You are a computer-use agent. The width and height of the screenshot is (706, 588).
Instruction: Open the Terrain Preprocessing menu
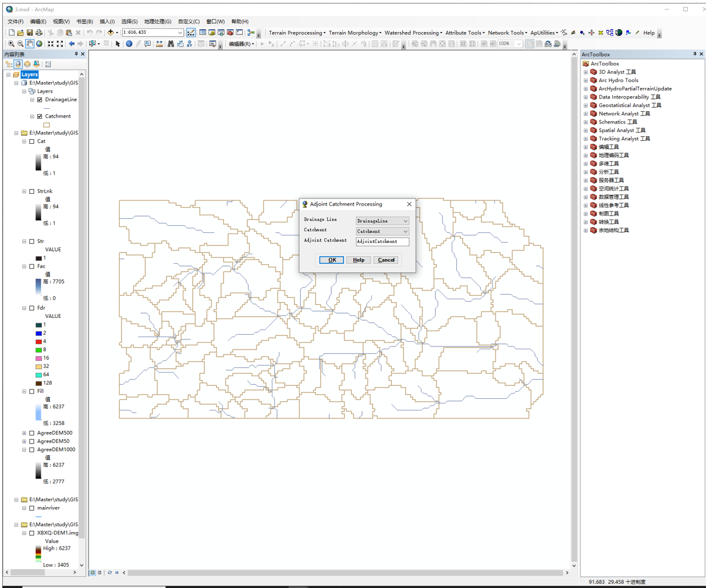pyautogui.click(x=297, y=33)
